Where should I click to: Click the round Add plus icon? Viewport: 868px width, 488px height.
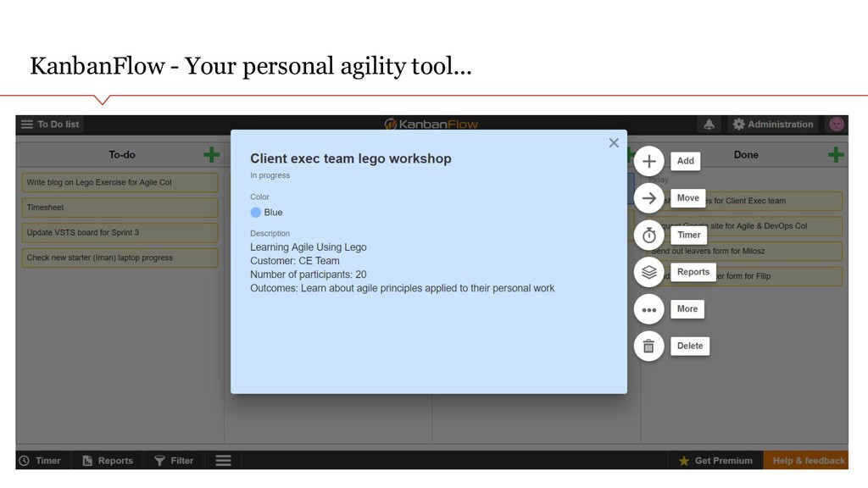[x=648, y=161]
